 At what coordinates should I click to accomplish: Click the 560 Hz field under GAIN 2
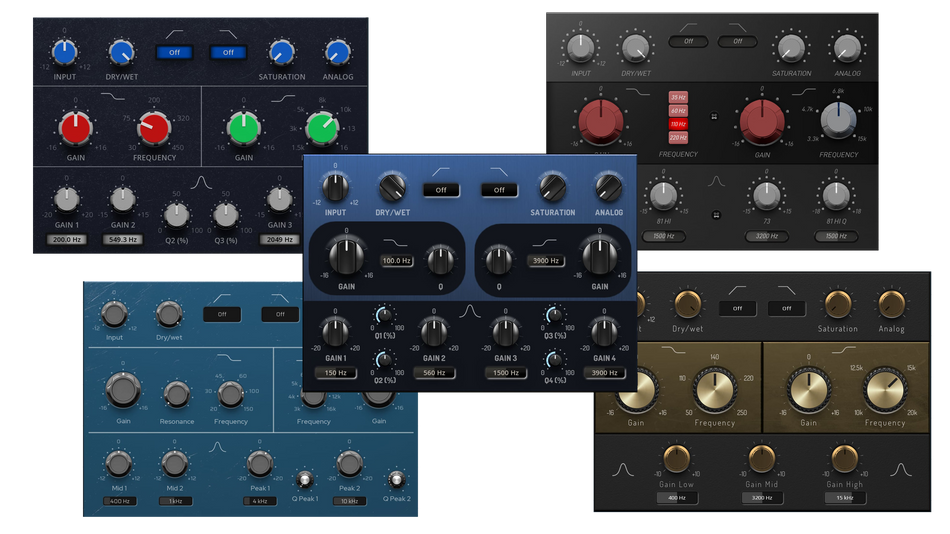point(434,373)
